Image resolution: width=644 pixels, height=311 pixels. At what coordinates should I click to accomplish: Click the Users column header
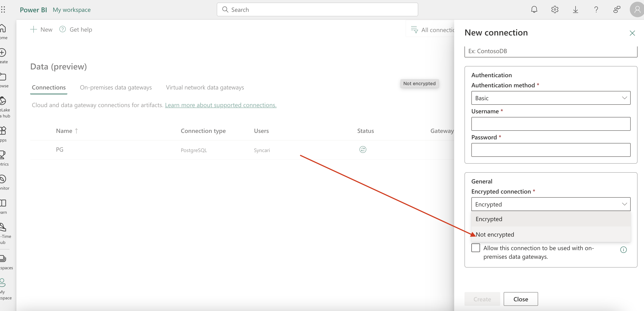click(x=261, y=131)
